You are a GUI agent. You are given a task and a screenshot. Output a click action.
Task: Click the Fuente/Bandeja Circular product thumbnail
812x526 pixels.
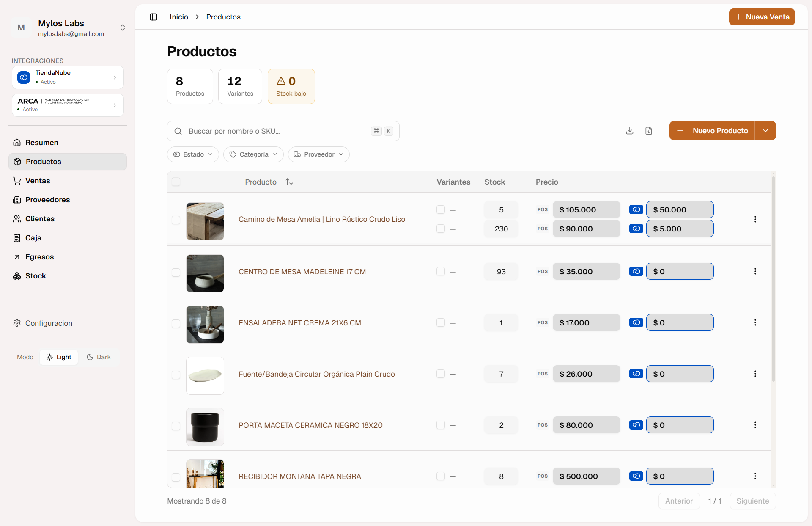205,376
